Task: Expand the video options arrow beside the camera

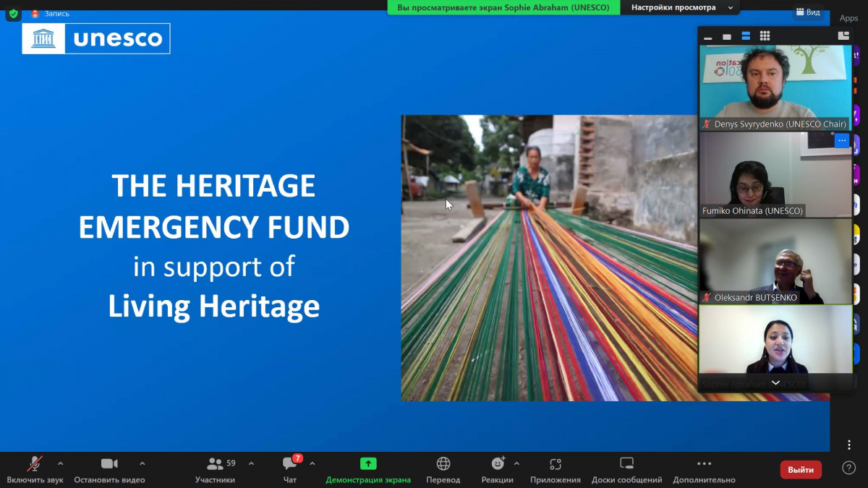Action: pyautogui.click(x=142, y=463)
